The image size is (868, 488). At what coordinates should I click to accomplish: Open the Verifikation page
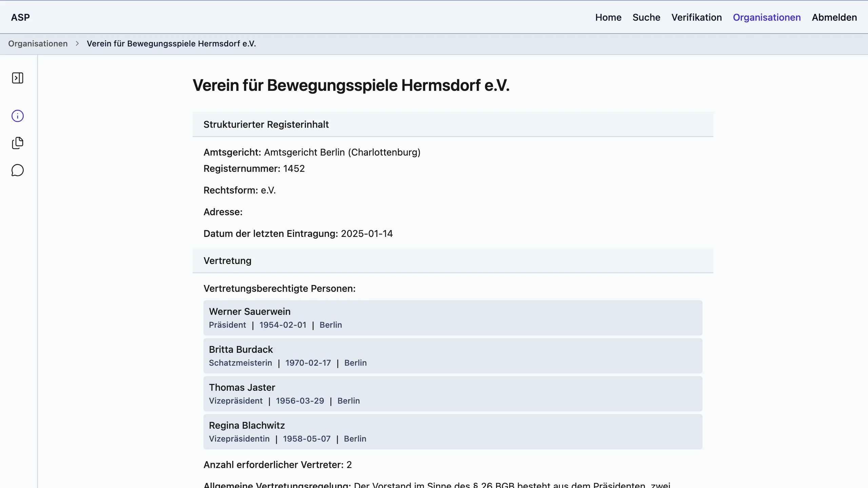696,17
